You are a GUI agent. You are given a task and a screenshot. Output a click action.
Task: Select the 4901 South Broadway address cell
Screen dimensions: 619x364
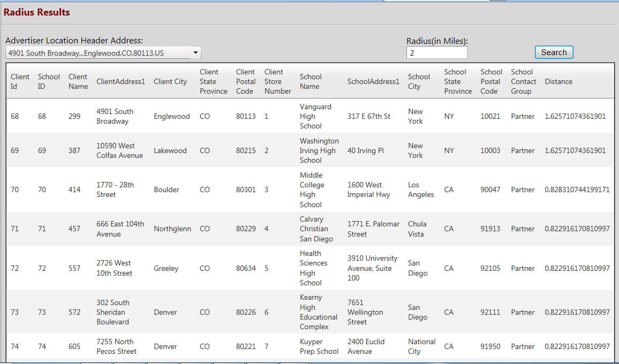[115, 116]
